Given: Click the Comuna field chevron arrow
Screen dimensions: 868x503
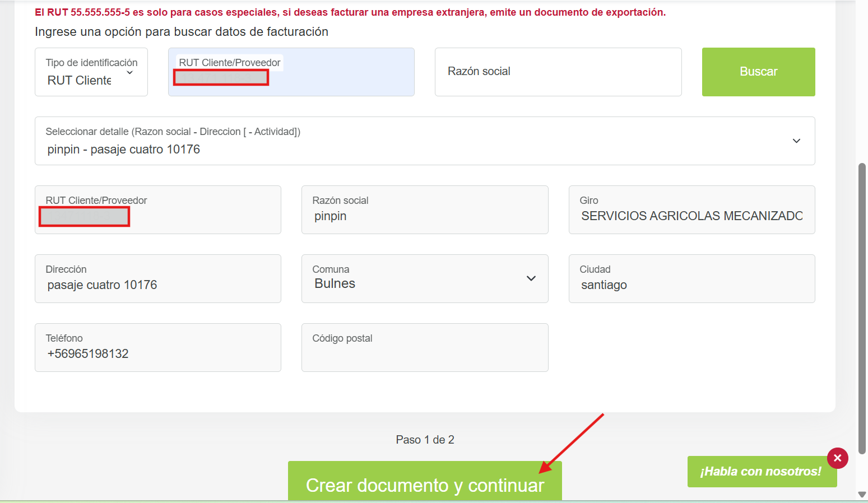Looking at the screenshot, I should pyautogui.click(x=531, y=278).
